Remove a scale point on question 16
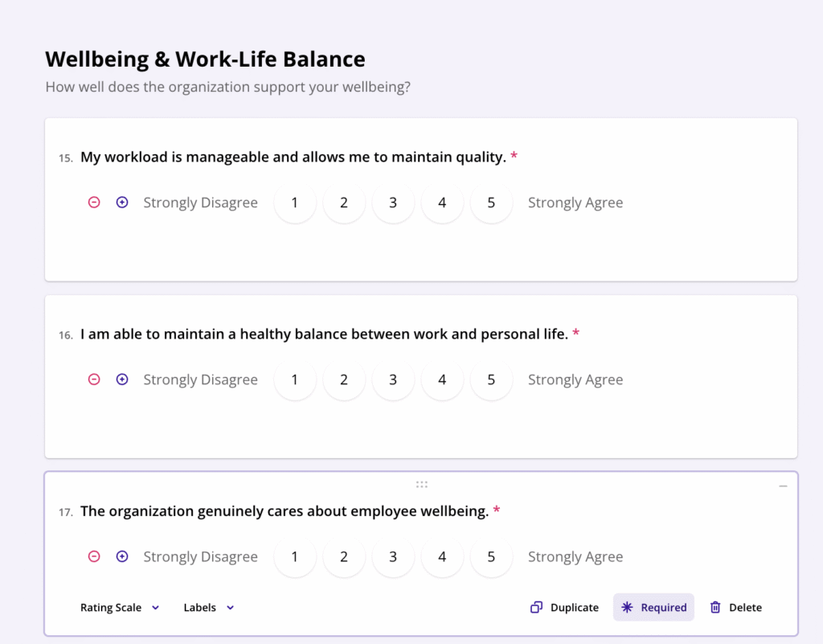The image size is (823, 644). [94, 379]
